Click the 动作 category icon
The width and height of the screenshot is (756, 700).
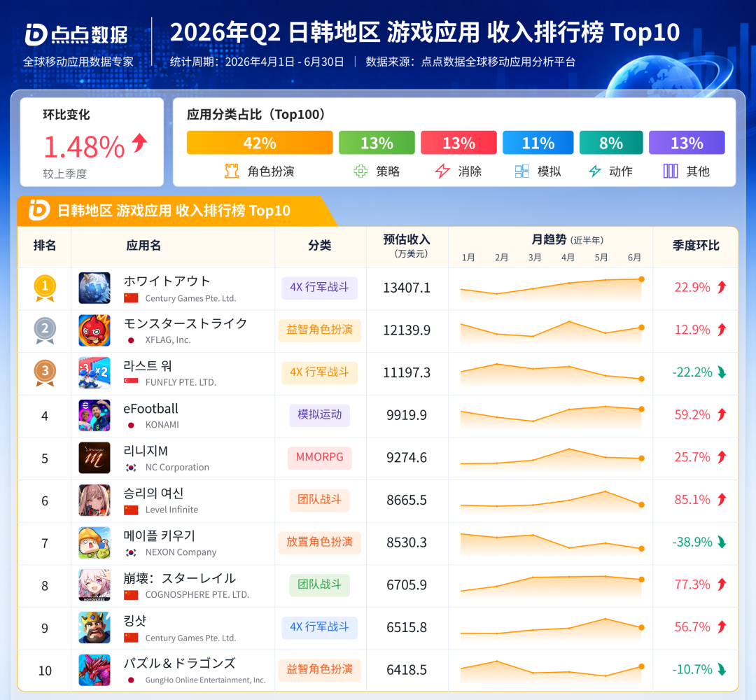[595, 171]
